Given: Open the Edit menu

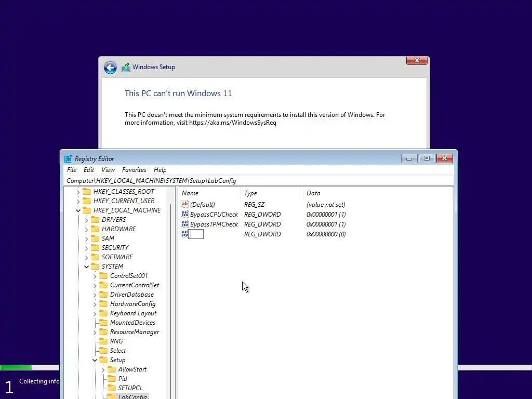Looking at the screenshot, I should (89, 170).
